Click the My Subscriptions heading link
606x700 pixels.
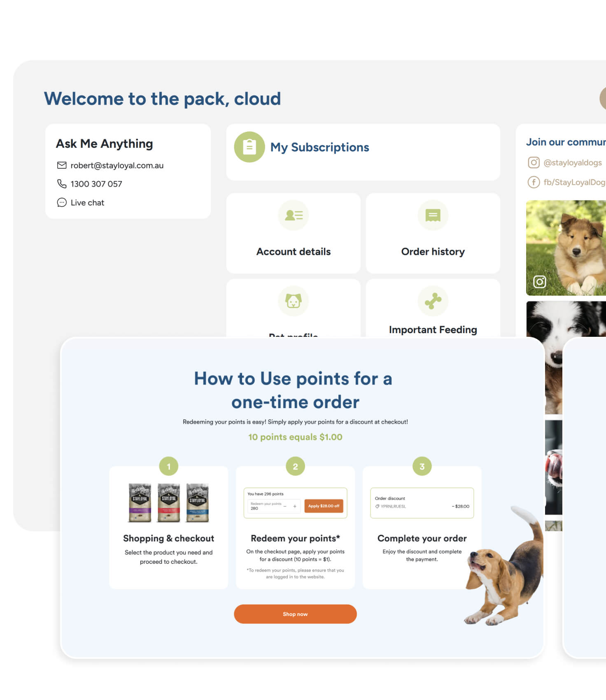point(320,147)
